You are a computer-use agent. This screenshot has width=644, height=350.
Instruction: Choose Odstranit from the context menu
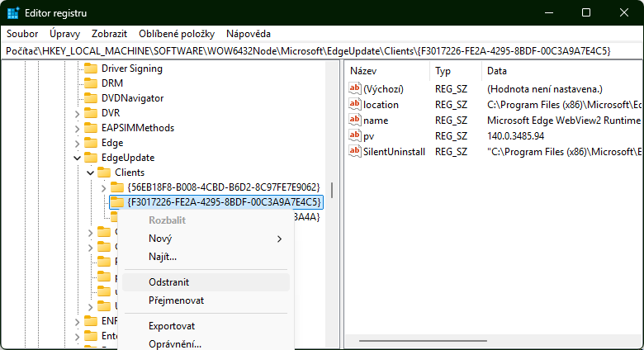point(169,282)
